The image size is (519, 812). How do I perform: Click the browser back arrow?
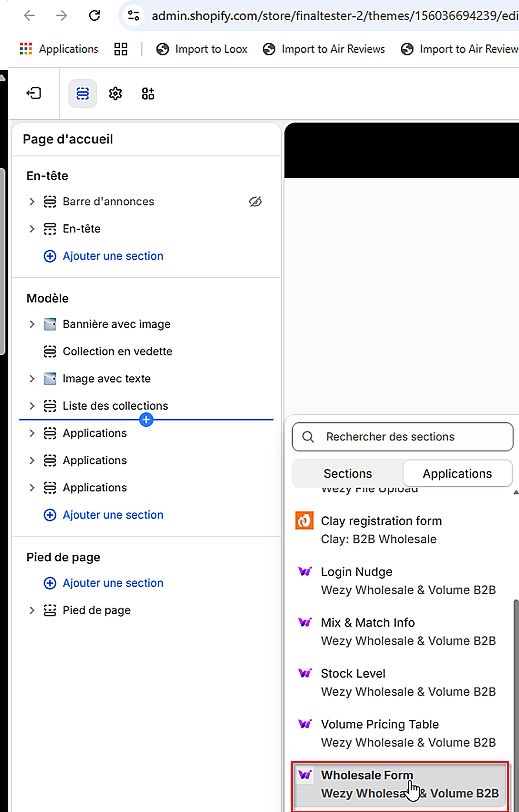point(30,15)
